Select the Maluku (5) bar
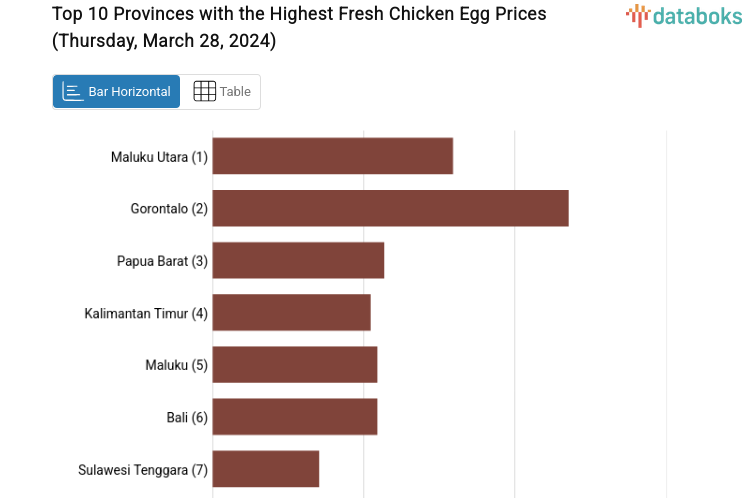The height and width of the screenshot is (498, 753). [x=294, y=364]
